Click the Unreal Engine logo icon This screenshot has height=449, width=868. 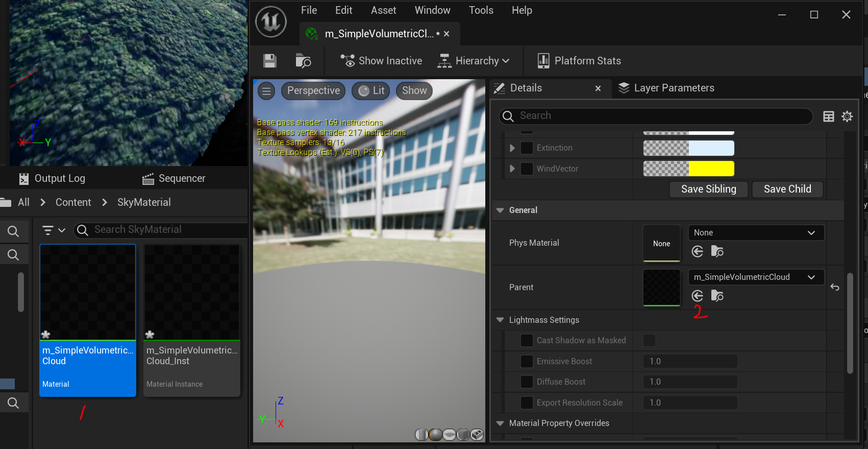point(271,22)
